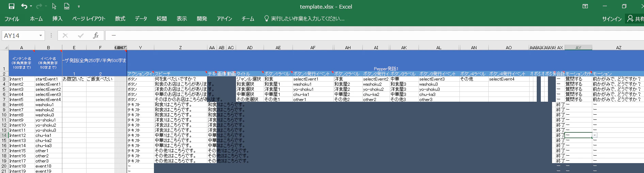Switch to the 数式 tab
Screen dimensions: 644x173
click(120, 19)
